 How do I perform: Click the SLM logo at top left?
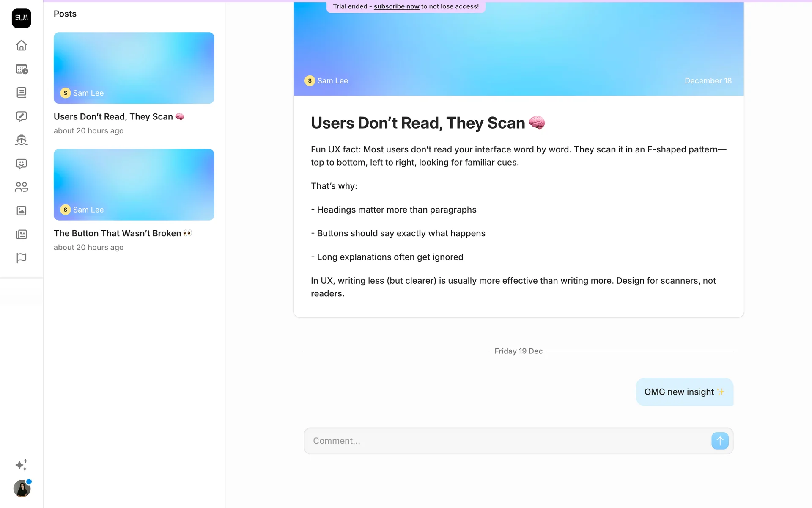pyautogui.click(x=21, y=18)
